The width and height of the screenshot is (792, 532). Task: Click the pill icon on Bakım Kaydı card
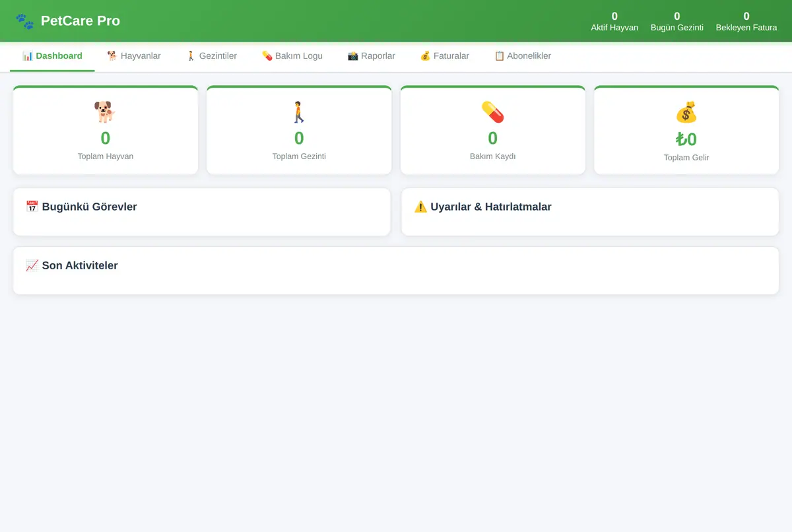492,112
